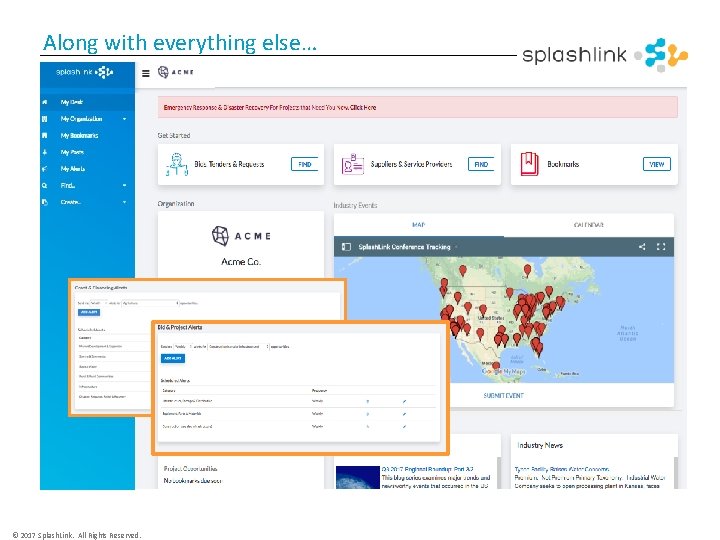Click the SUBMIT EVENT link below map
This screenshot has height=540, width=720.
click(x=503, y=395)
